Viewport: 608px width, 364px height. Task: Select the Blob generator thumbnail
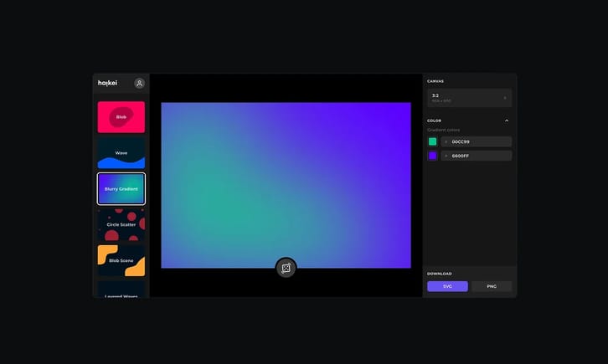pyautogui.click(x=121, y=117)
